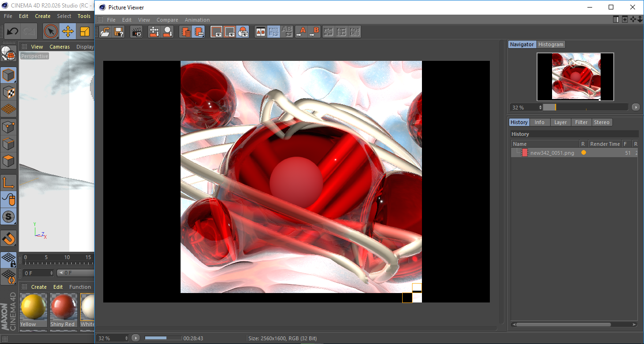Click the Render Time column header
This screenshot has height=344, width=644.
tap(605, 144)
